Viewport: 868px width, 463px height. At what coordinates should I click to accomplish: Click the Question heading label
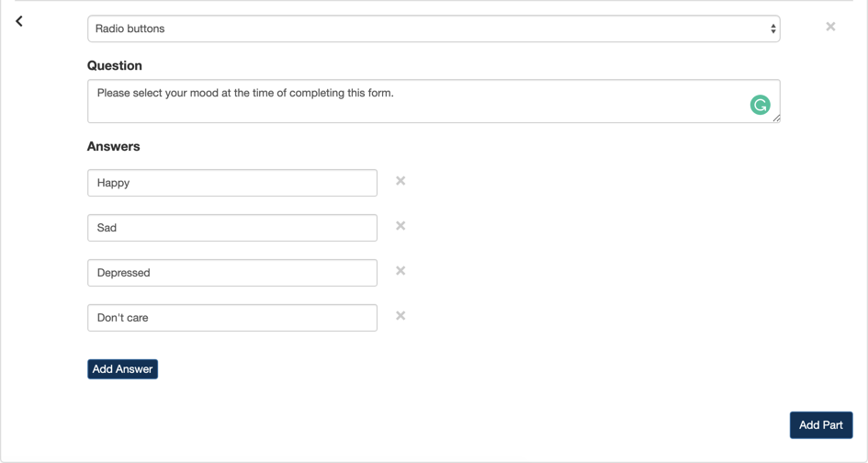point(115,66)
